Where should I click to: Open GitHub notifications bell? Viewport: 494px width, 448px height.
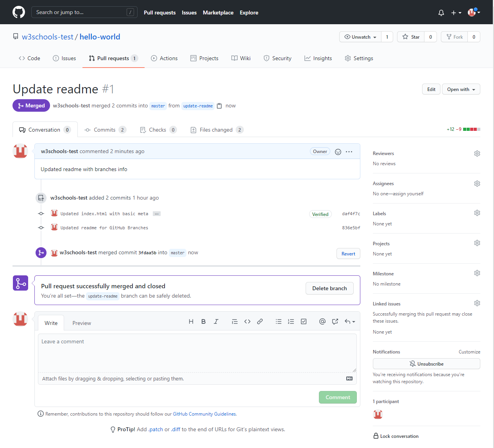441,12
